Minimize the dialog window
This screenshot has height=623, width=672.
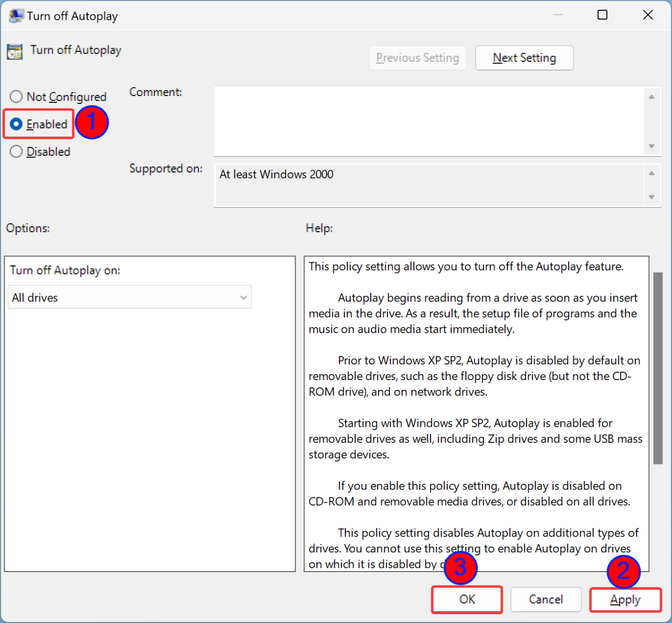click(558, 15)
